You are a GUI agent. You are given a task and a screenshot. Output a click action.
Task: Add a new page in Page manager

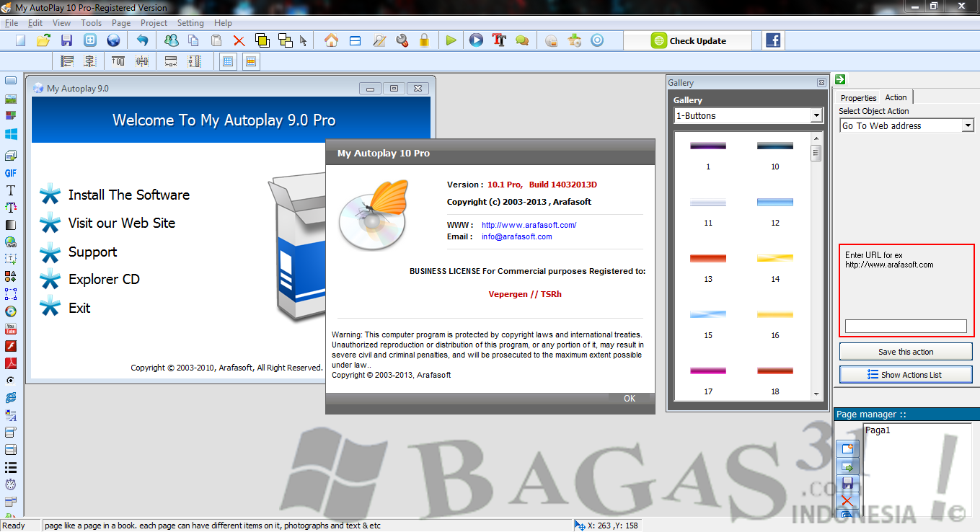847,449
